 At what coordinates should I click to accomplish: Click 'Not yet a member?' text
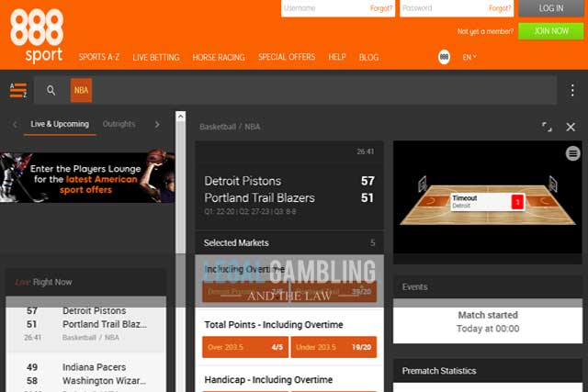tap(485, 31)
